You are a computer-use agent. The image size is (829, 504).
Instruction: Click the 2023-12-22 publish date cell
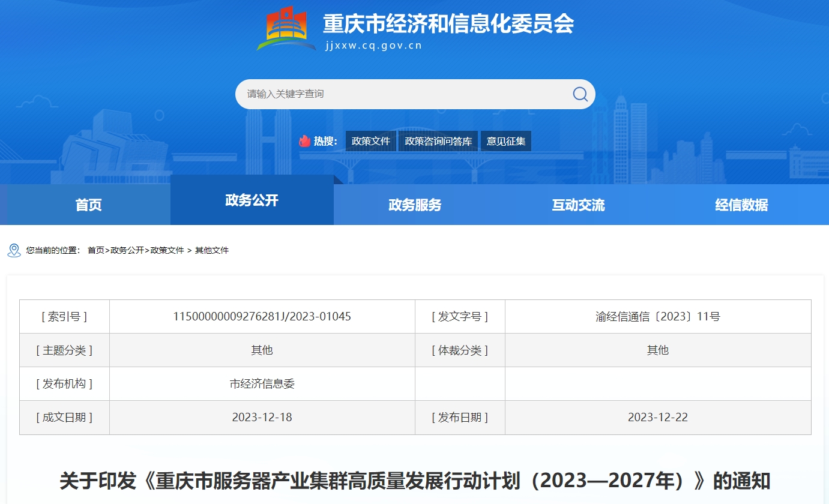pos(658,418)
